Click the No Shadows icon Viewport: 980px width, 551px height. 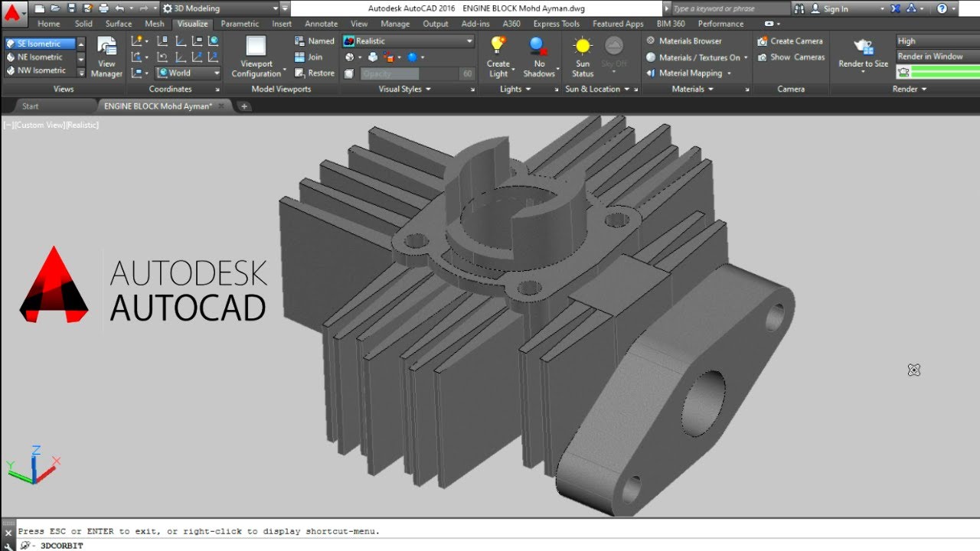click(538, 46)
